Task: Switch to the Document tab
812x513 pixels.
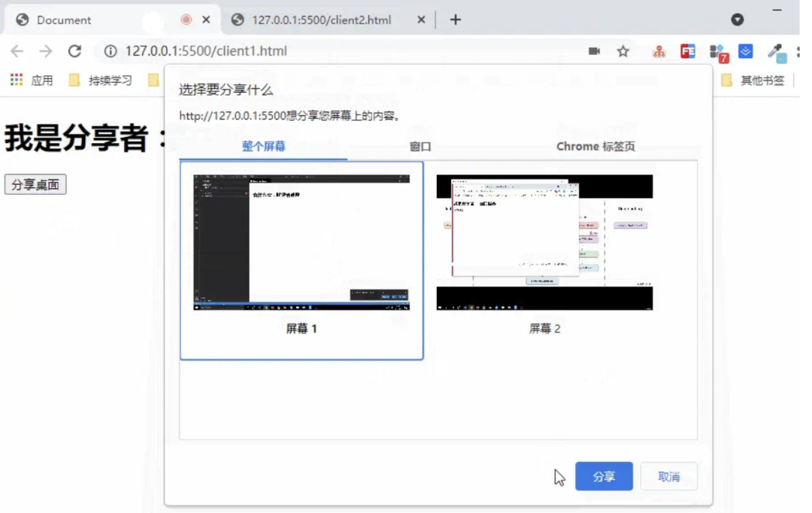Action: [x=112, y=20]
